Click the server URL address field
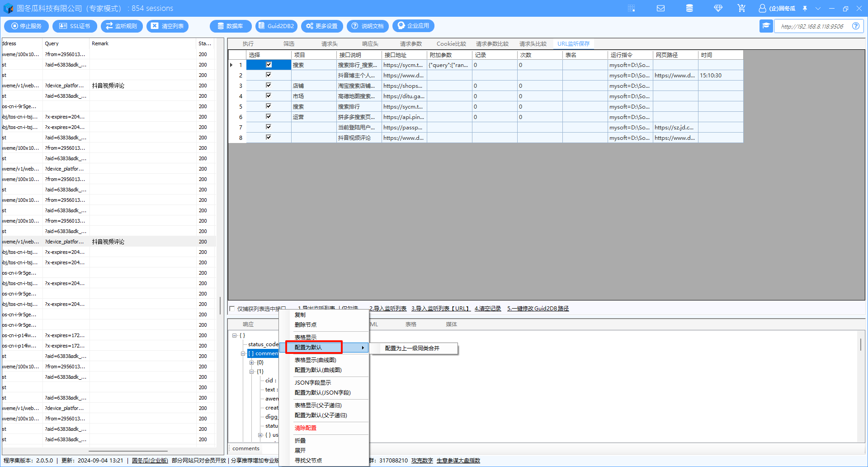Viewport: 868px width, 467px height. (x=812, y=26)
